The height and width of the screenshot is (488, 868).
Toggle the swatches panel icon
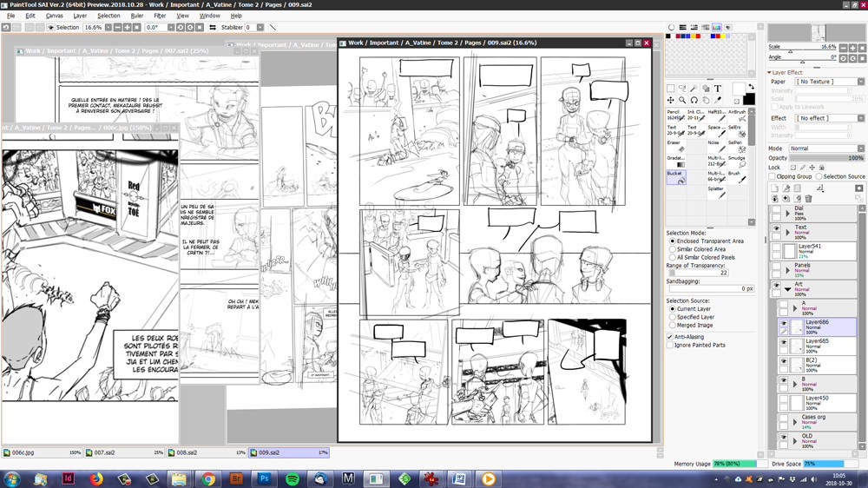717,27
